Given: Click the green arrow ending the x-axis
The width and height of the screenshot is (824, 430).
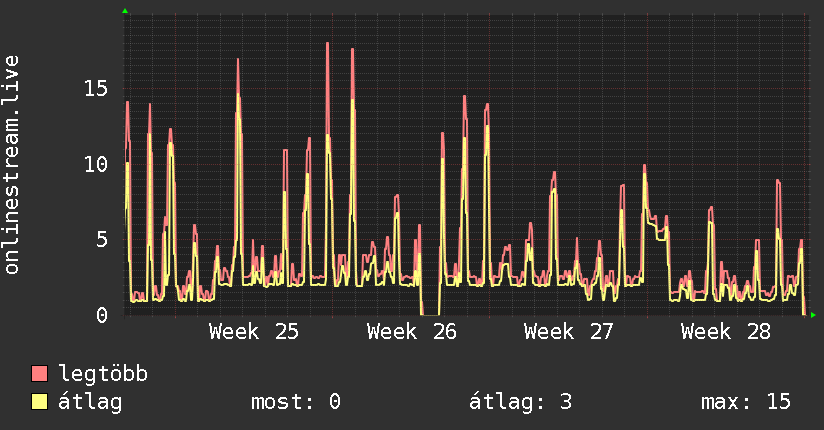Looking at the screenshot, I should tap(813, 315).
